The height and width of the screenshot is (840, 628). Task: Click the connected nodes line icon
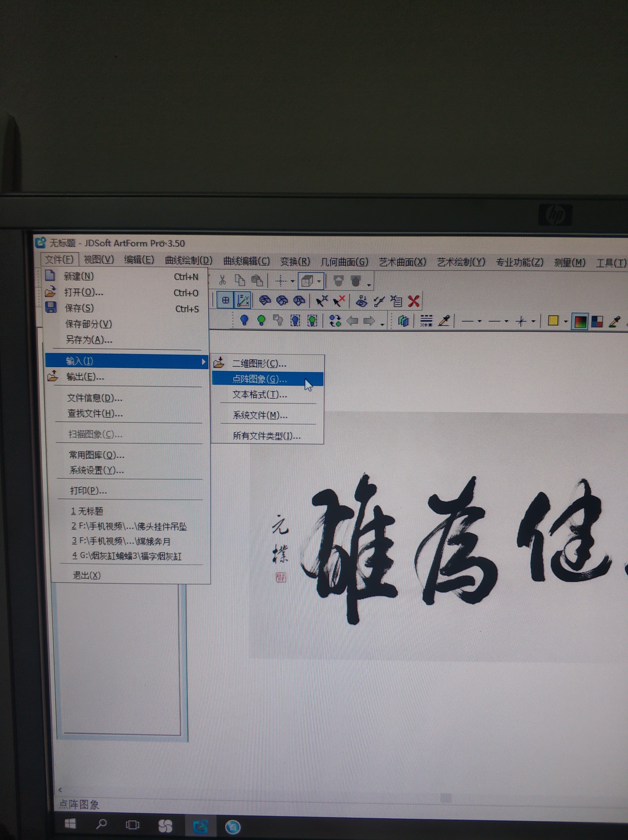coord(379,301)
